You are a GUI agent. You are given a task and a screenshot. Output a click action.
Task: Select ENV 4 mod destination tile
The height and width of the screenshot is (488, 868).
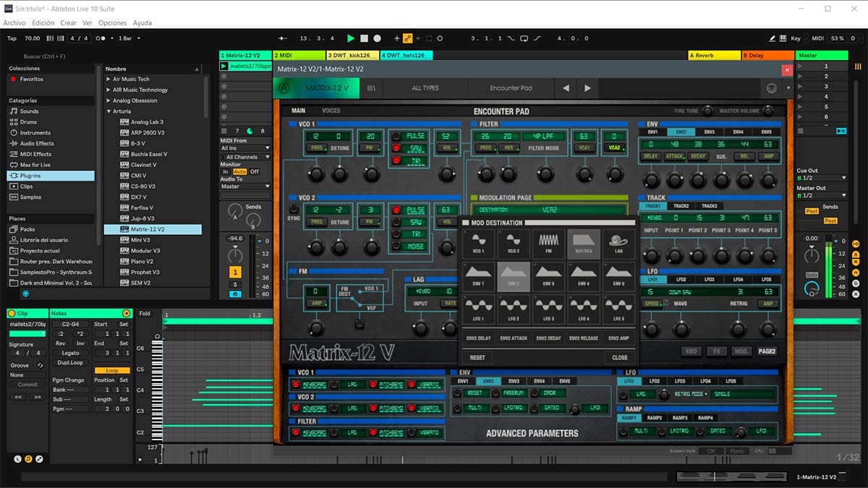coord(583,277)
